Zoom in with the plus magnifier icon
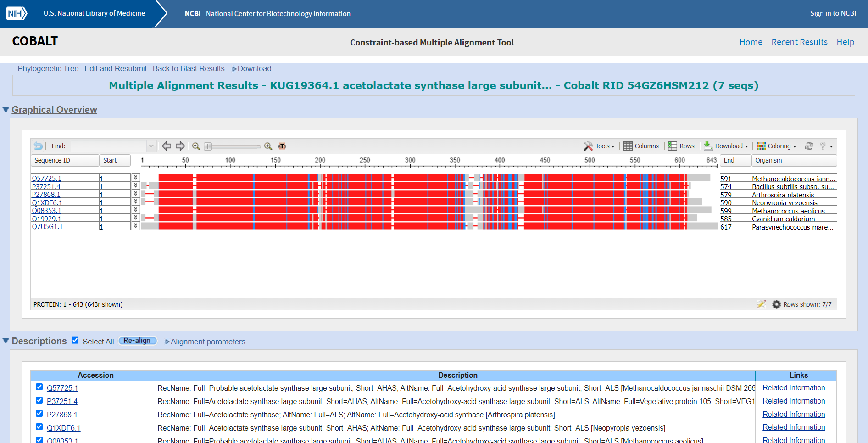This screenshot has height=443, width=868. pos(268,146)
